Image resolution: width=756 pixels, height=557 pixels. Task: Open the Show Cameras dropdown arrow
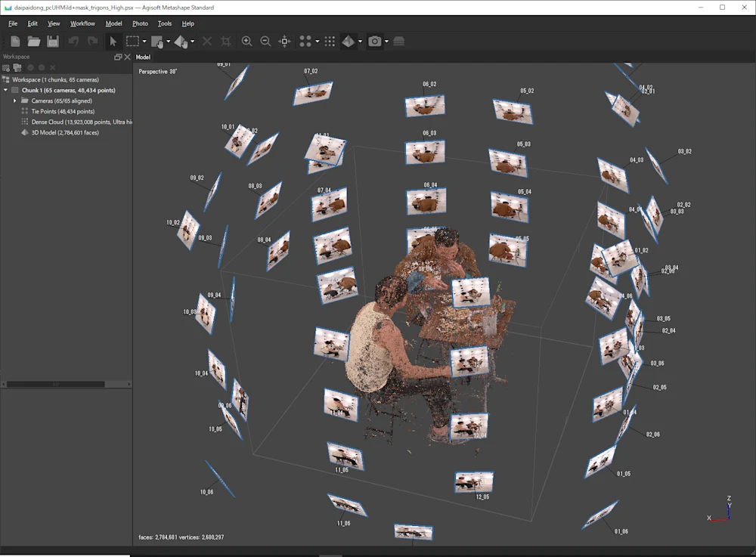(x=386, y=42)
